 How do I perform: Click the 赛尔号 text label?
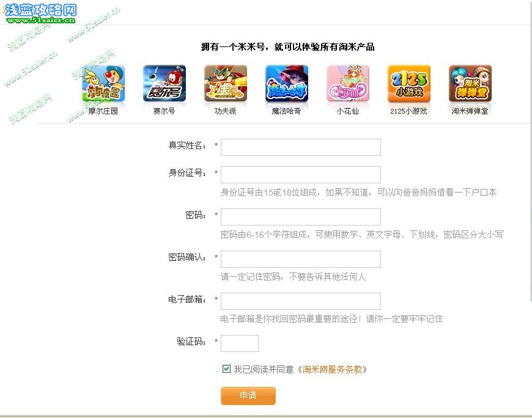click(x=164, y=111)
